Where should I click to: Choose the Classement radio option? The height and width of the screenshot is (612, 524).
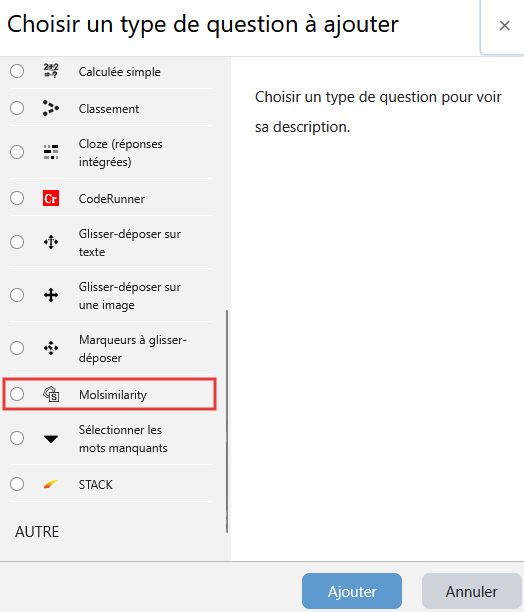click(17, 108)
